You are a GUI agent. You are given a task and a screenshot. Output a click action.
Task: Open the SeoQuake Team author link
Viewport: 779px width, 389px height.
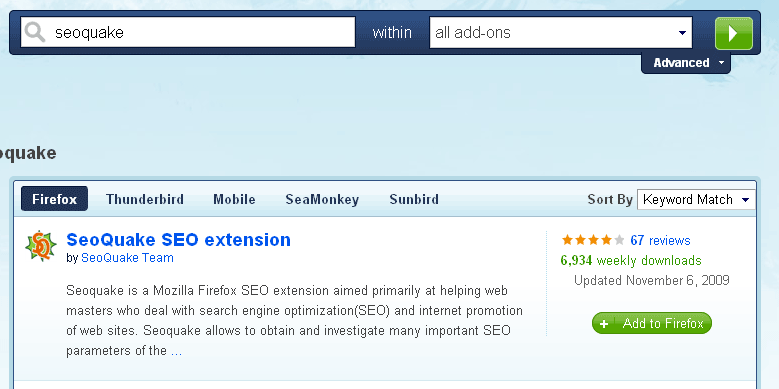pyautogui.click(x=127, y=258)
